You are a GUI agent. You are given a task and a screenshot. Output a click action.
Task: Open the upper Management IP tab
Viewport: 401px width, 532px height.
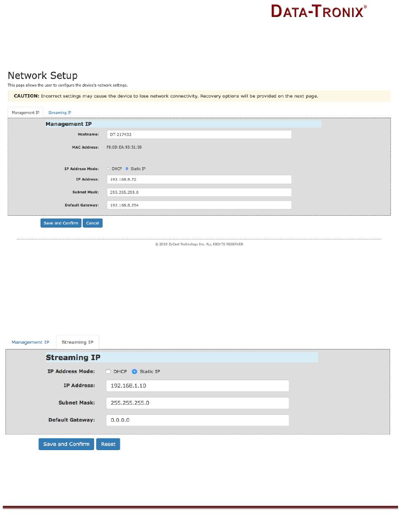[x=25, y=113]
